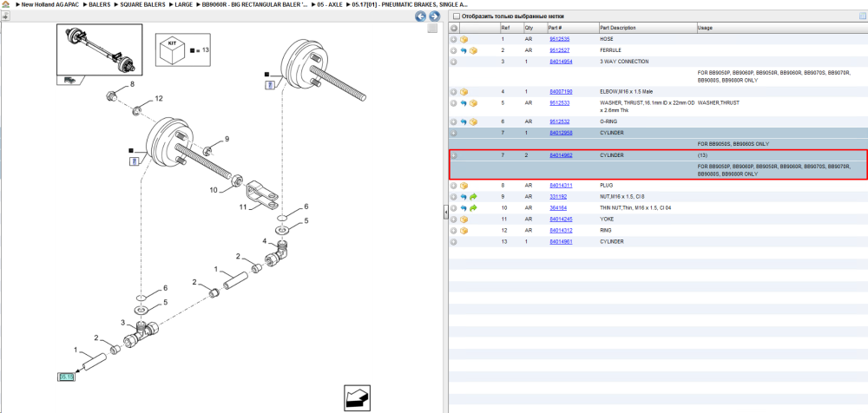Image resolution: width=868 pixels, height=413 pixels.
Task: Open part number 84014954 link
Action: point(561,62)
